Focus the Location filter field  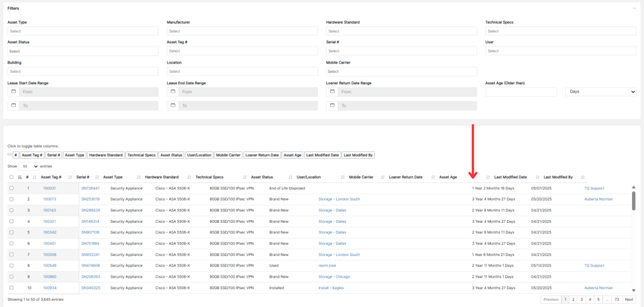(242, 71)
